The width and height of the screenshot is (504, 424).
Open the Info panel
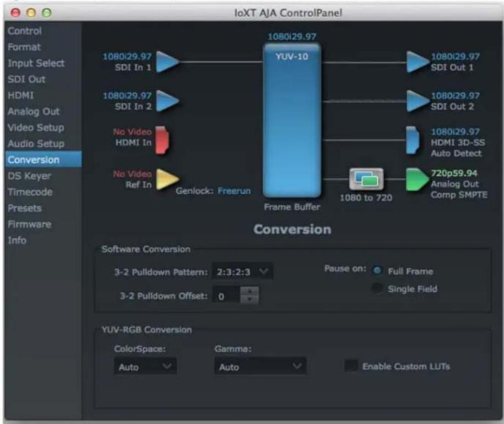click(x=17, y=240)
